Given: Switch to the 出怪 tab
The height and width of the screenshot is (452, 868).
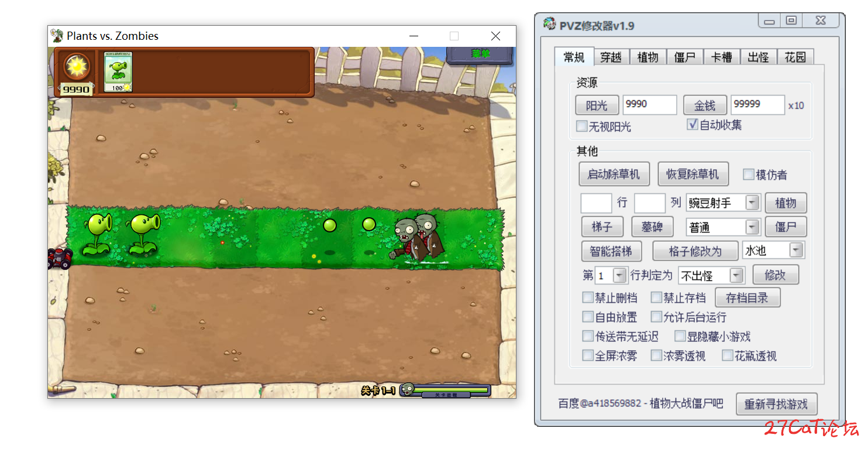Looking at the screenshot, I should coord(759,57).
